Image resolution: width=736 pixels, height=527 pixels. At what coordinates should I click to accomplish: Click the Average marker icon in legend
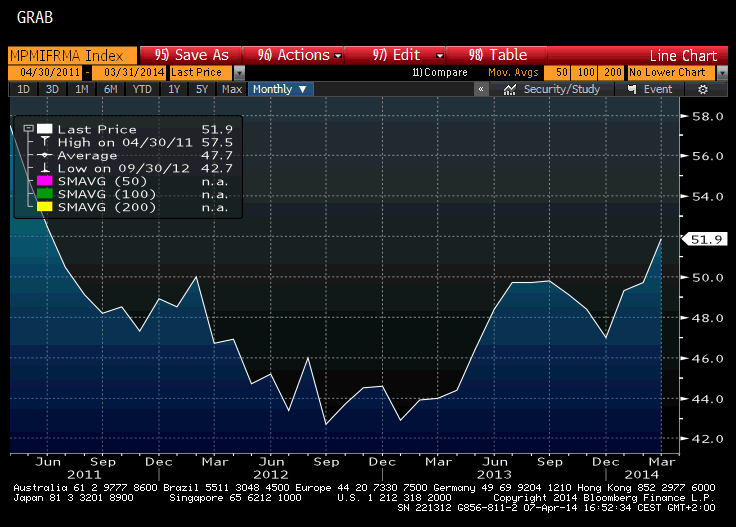click(x=45, y=155)
